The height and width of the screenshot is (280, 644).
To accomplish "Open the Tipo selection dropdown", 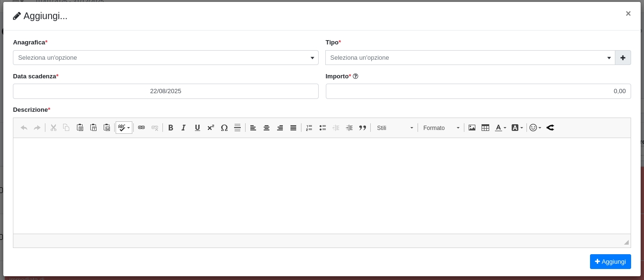I will pyautogui.click(x=470, y=58).
